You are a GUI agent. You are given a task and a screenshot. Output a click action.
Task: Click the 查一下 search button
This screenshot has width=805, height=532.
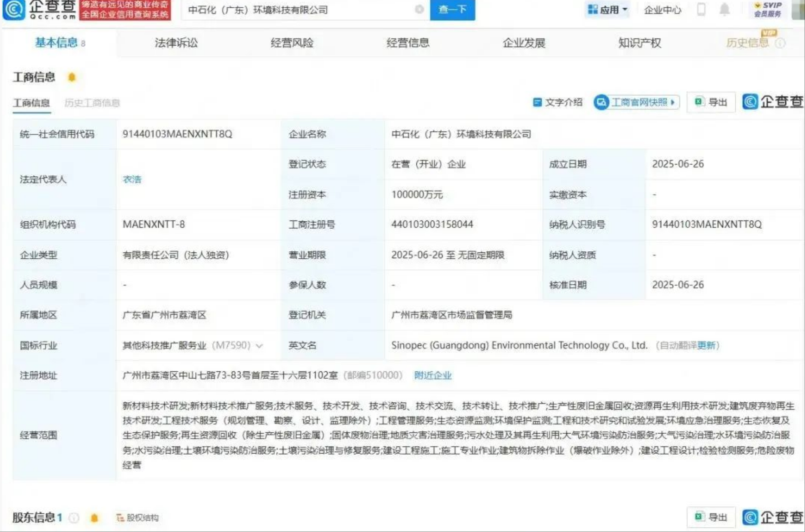tap(452, 9)
